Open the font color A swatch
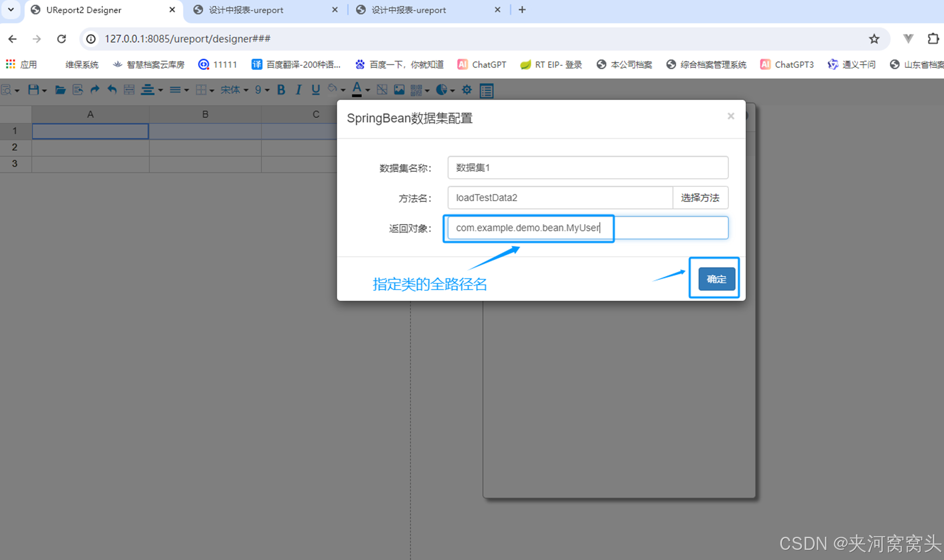 click(x=357, y=89)
